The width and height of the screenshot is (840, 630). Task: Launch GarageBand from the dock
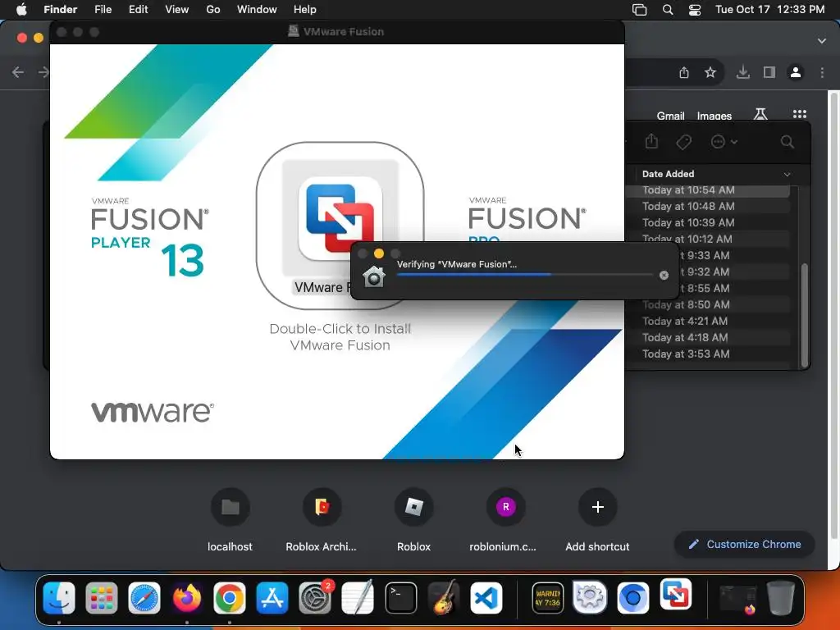coord(444,597)
